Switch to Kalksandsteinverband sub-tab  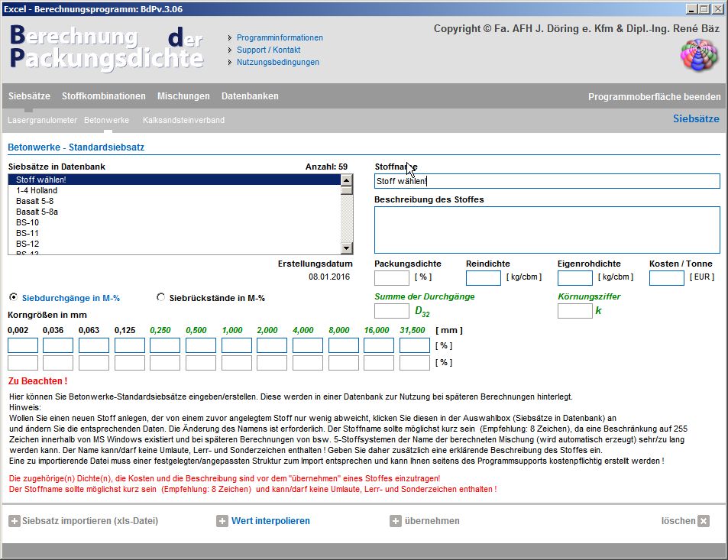pyautogui.click(x=183, y=120)
